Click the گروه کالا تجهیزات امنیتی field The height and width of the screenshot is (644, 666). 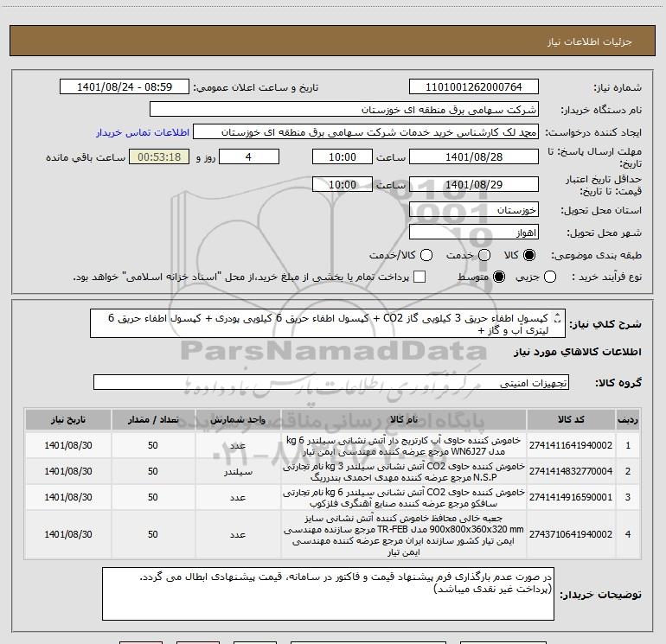tap(331, 382)
